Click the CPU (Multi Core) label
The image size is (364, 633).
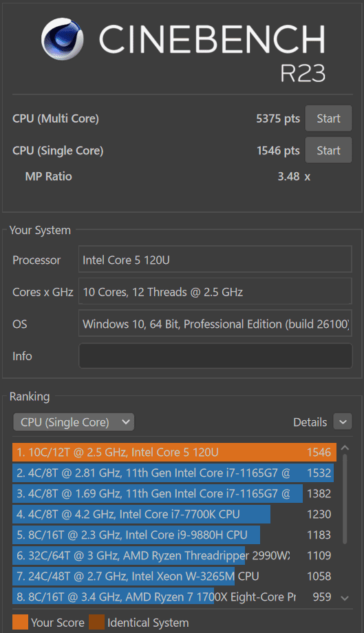(x=56, y=118)
